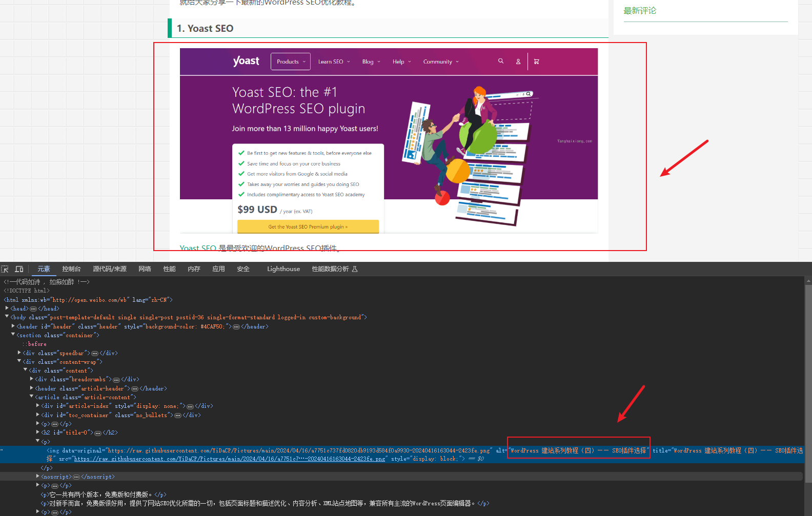Expand the noscript node arrow

pyautogui.click(x=38, y=476)
